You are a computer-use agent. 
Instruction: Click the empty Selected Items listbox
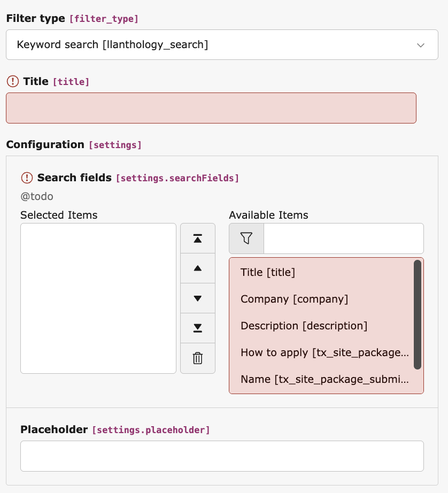98,298
